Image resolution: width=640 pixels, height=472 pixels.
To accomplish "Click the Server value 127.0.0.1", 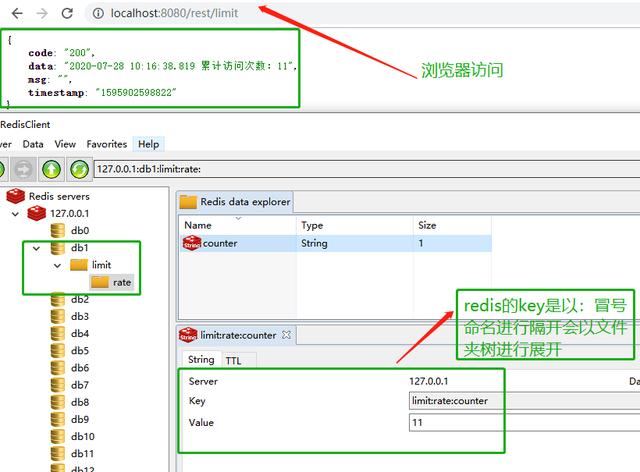I will coord(429,381).
